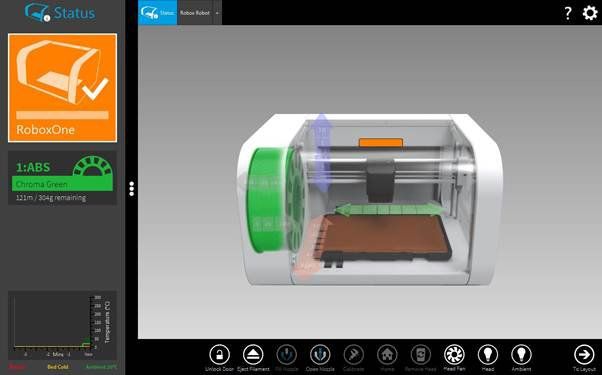This screenshot has height=375, width=602.
Task: Click the Open Nozzle icon
Action: [320, 355]
